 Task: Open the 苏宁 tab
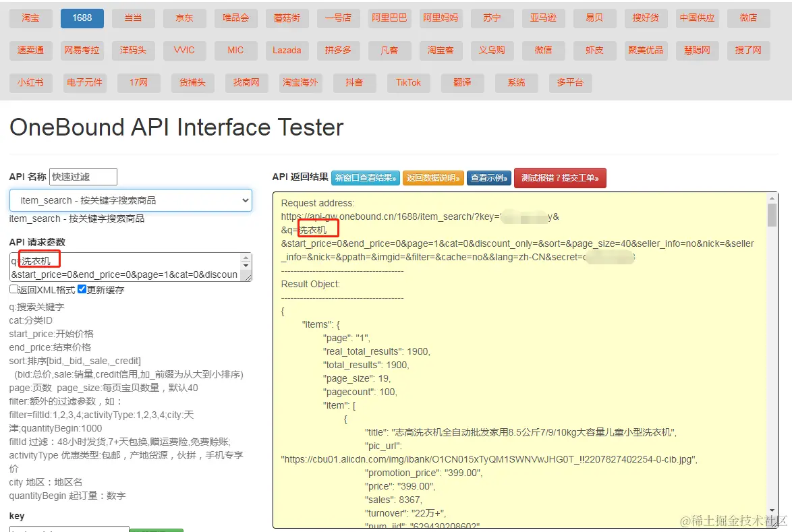point(492,18)
